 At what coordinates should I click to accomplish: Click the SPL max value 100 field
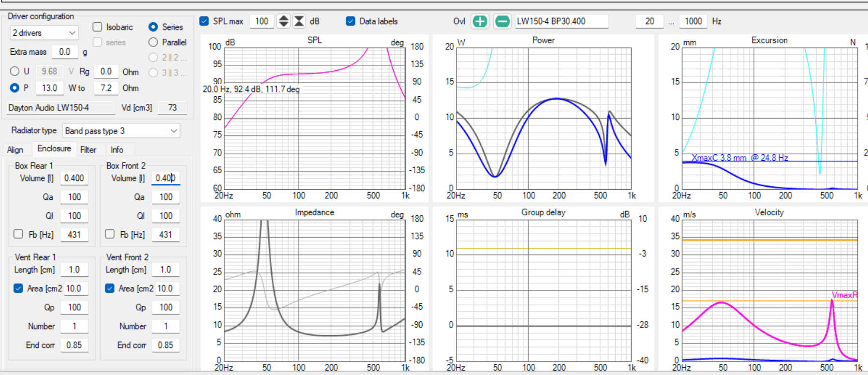click(262, 21)
